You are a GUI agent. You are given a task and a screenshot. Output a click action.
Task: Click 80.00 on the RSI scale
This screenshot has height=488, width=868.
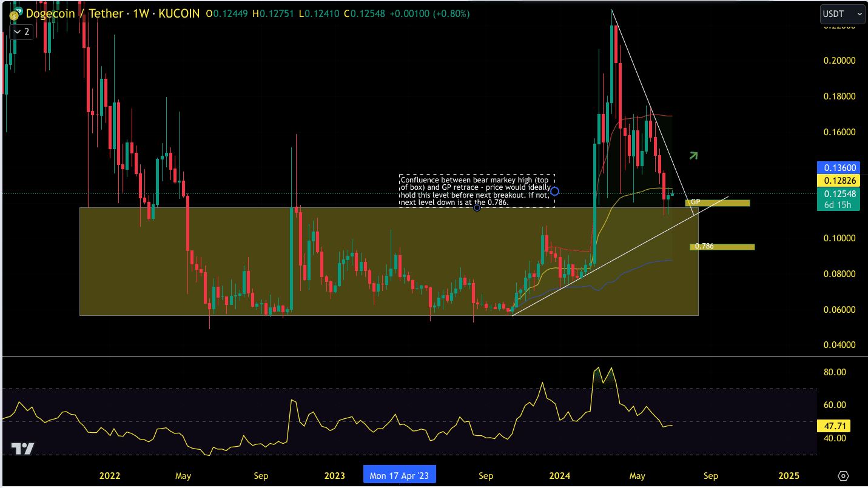click(x=835, y=372)
